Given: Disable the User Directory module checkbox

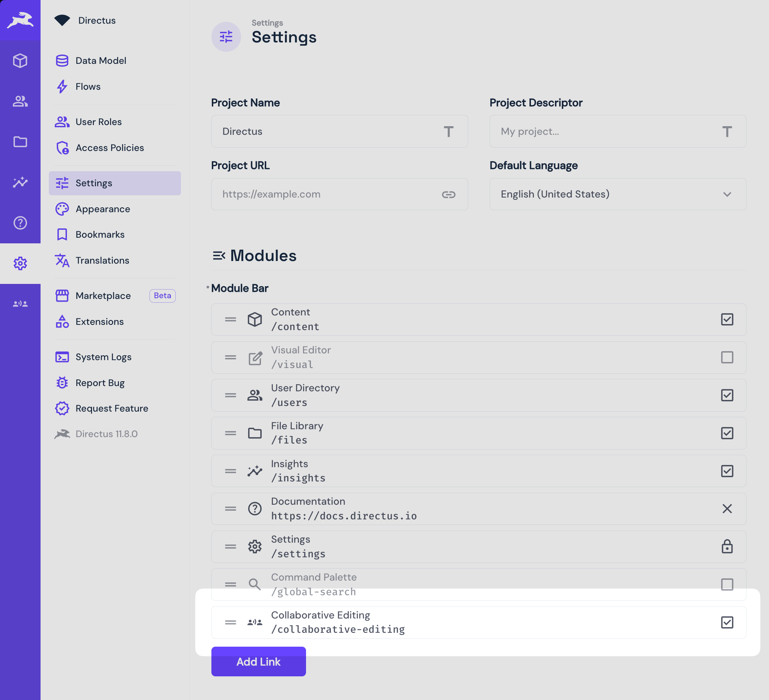Looking at the screenshot, I should coord(727,395).
